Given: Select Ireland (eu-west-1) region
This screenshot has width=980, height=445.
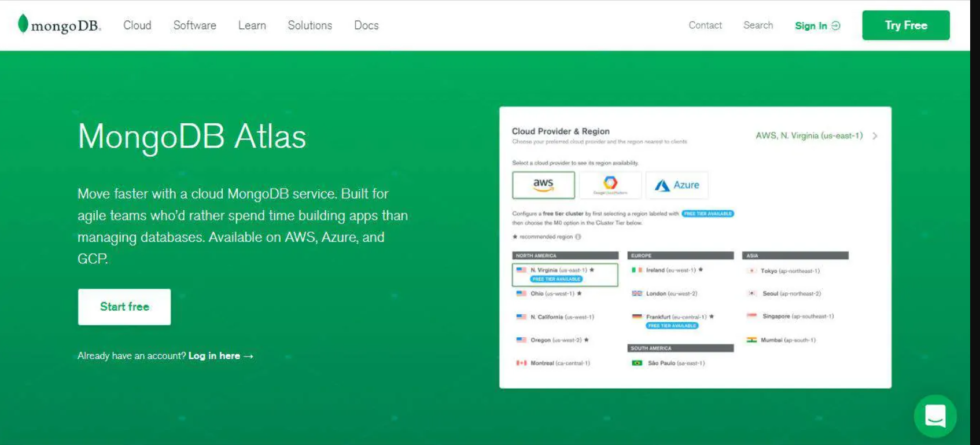Looking at the screenshot, I should coord(667,270).
